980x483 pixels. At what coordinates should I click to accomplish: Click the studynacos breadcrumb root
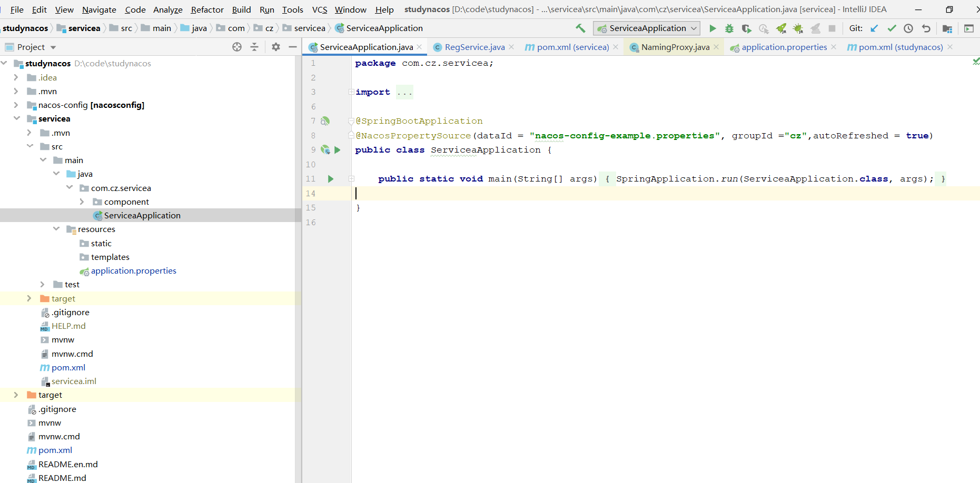(25, 28)
